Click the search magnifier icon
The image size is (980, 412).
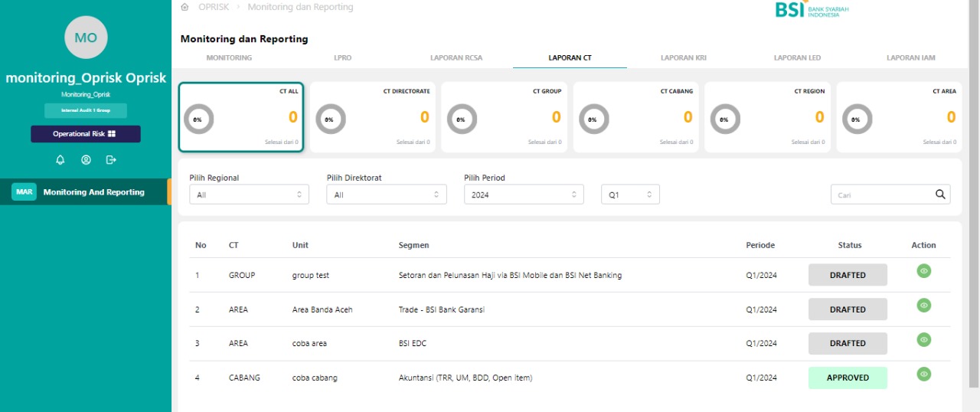click(940, 195)
